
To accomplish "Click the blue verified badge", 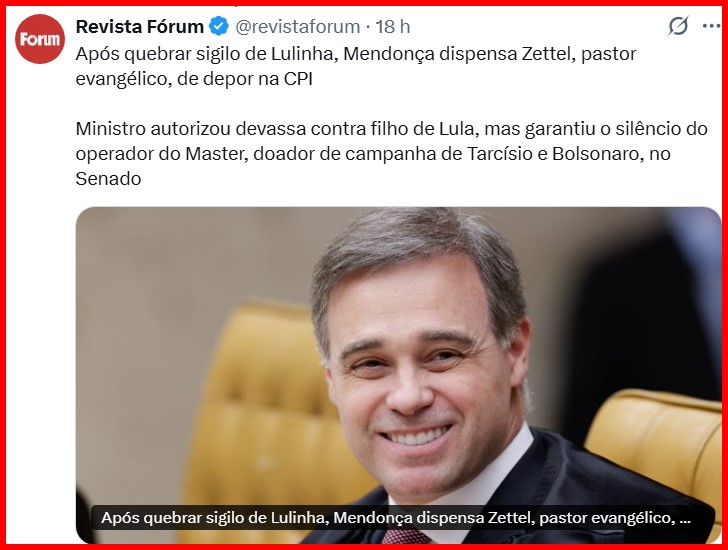I will click(x=219, y=26).
